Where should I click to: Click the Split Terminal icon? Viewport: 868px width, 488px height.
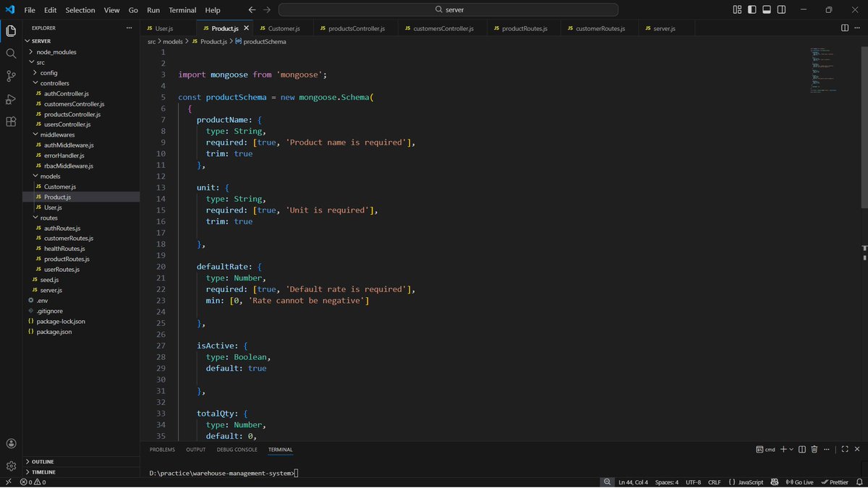(x=801, y=449)
